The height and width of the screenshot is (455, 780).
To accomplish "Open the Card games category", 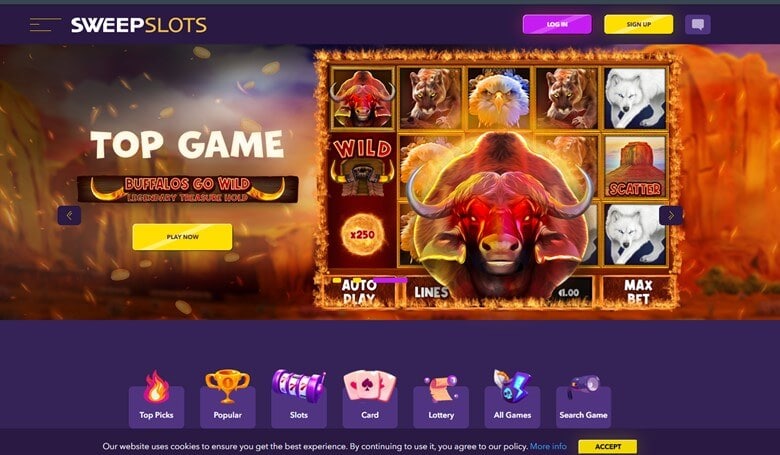I will click(370, 399).
